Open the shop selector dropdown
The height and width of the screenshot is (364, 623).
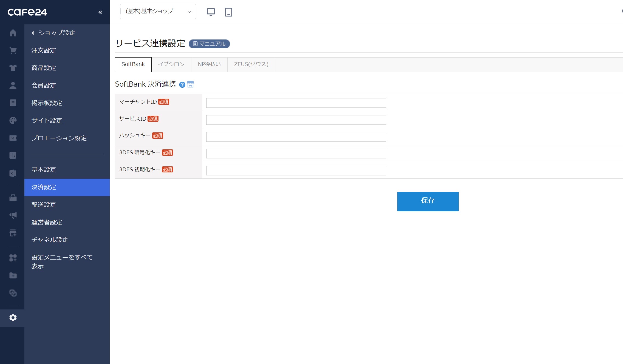[x=158, y=12]
